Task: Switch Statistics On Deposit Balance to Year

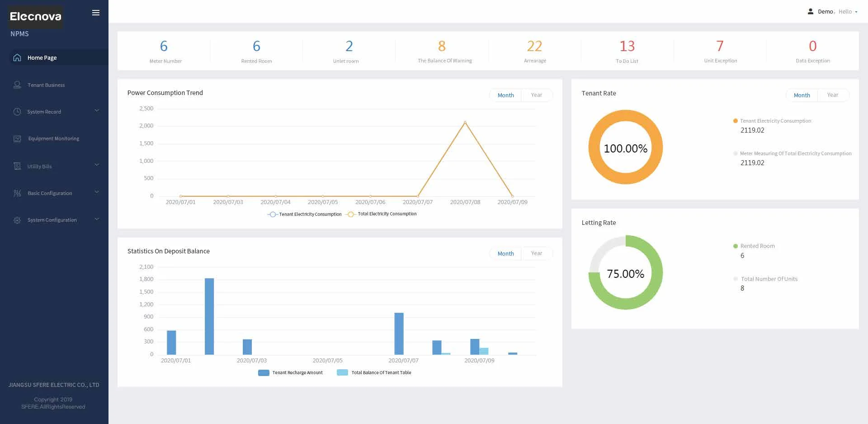Action: point(536,253)
